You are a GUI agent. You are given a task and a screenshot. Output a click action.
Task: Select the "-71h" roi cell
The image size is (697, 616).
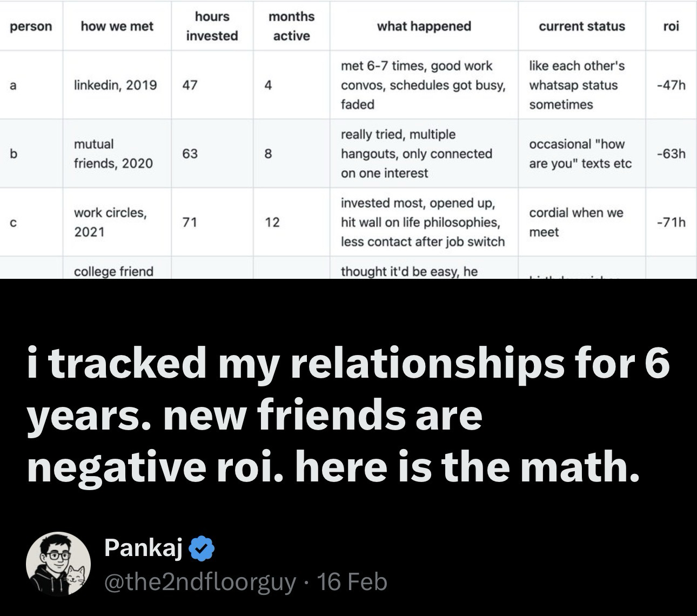pyautogui.click(x=671, y=222)
